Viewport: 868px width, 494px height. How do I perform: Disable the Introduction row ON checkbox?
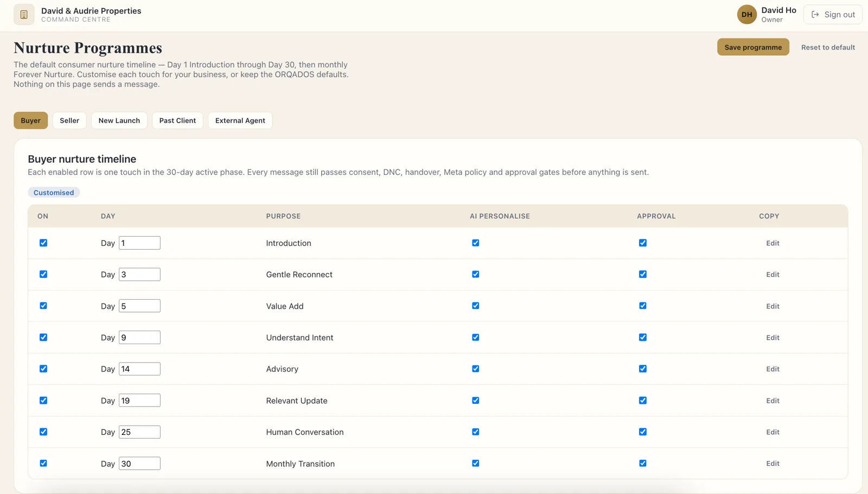point(43,243)
